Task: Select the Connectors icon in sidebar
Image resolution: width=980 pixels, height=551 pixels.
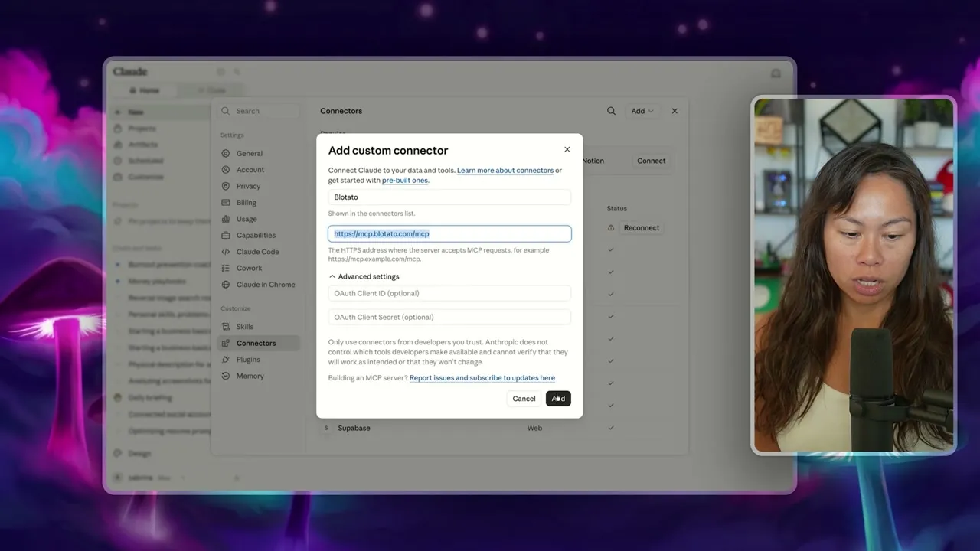Action: coord(226,343)
